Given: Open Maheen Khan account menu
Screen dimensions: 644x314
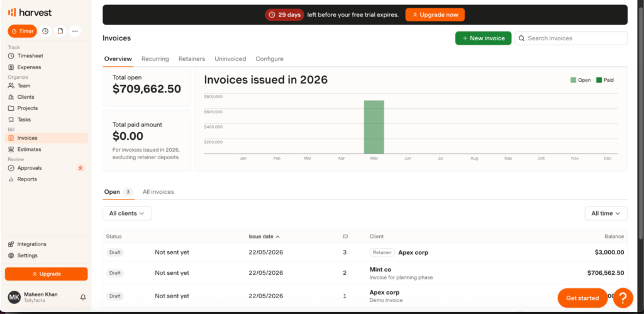Looking at the screenshot, I should [x=40, y=297].
